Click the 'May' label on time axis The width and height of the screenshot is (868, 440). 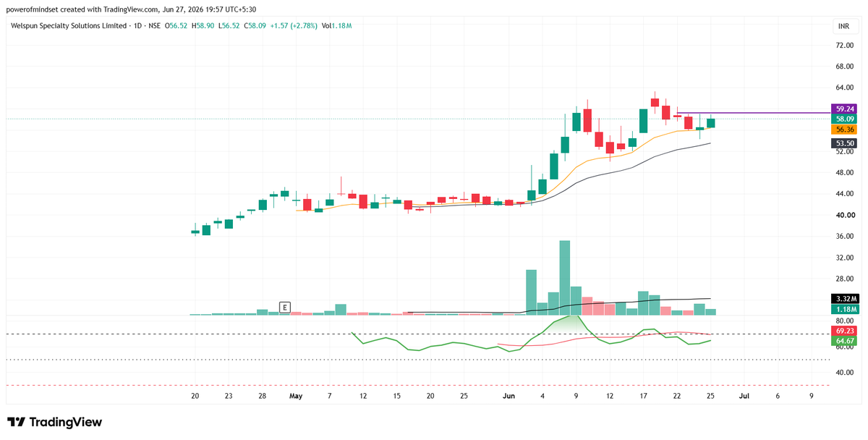pyautogui.click(x=296, y=397)
